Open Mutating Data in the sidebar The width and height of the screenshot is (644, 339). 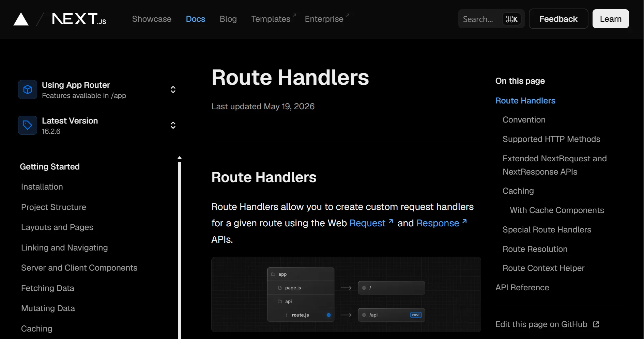click(48, 308)
